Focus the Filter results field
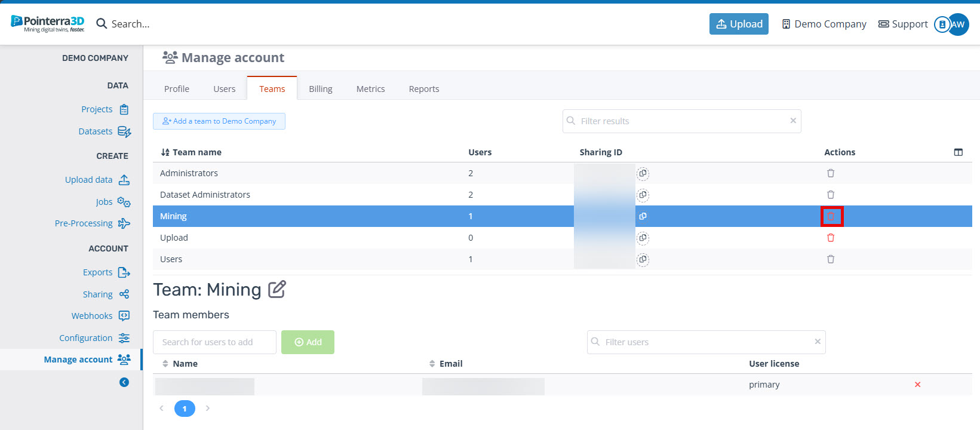The image size is (980, 430). pyautogui.click(x=681, y=121)
